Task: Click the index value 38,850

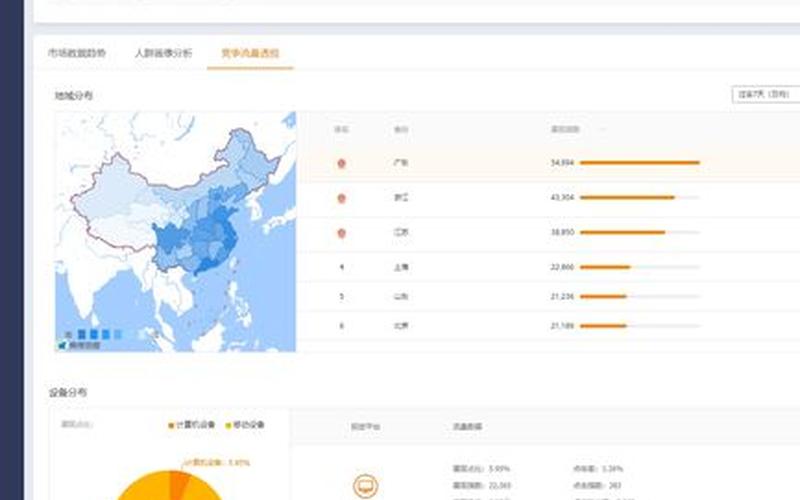Action: 562,232
